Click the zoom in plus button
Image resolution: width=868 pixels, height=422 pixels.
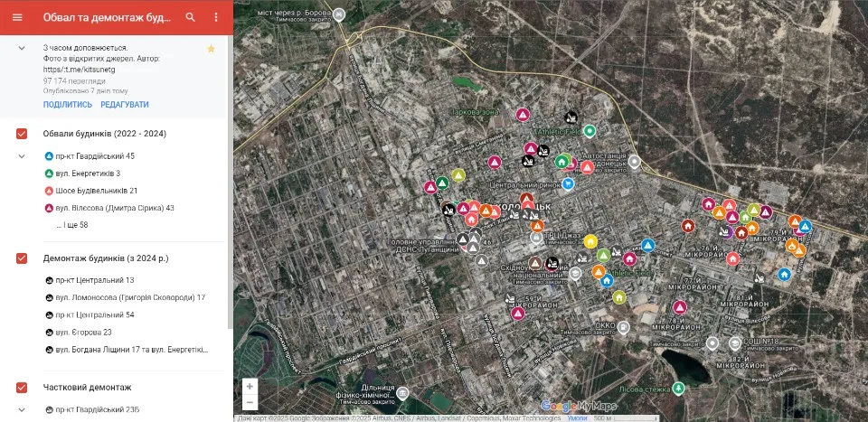pos(250,386)
